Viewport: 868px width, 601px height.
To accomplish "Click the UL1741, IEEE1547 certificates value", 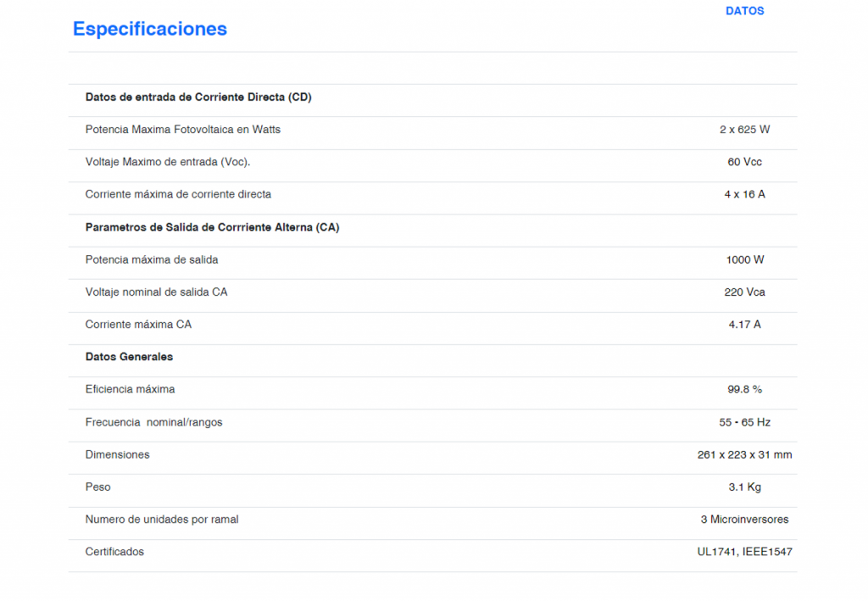I will [744, 552].
